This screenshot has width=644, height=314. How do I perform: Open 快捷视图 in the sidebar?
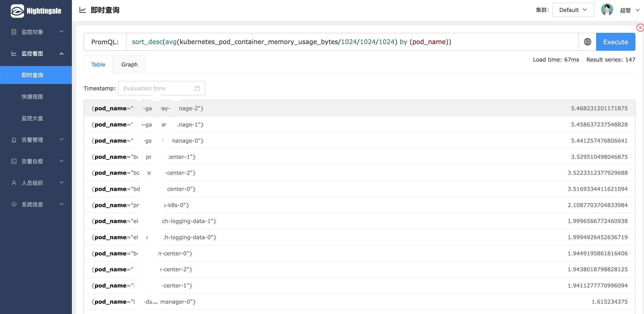32,97
